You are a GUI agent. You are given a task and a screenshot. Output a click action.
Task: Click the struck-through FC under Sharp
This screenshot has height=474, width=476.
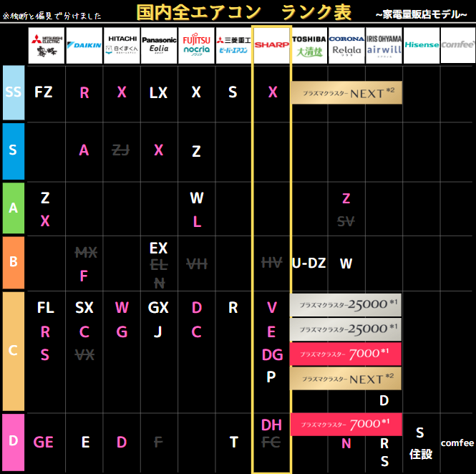pos(271,442)
